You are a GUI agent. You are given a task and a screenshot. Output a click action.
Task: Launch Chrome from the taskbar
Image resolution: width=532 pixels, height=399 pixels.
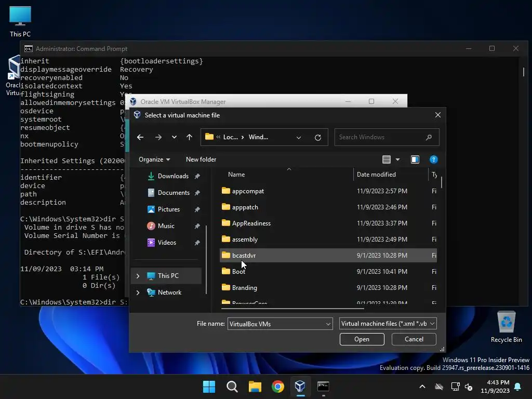coord(278,387)
